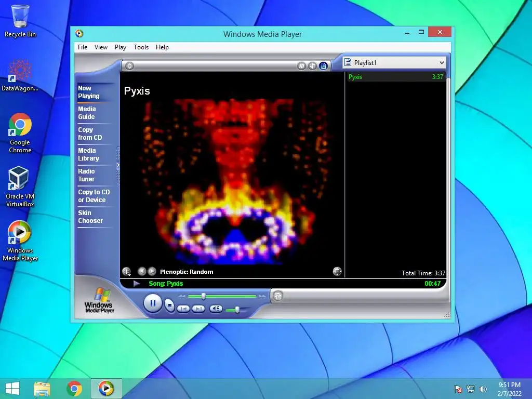Open network icon in system tray
This screenshot has width=532, height=399.
tap(471, 389)
